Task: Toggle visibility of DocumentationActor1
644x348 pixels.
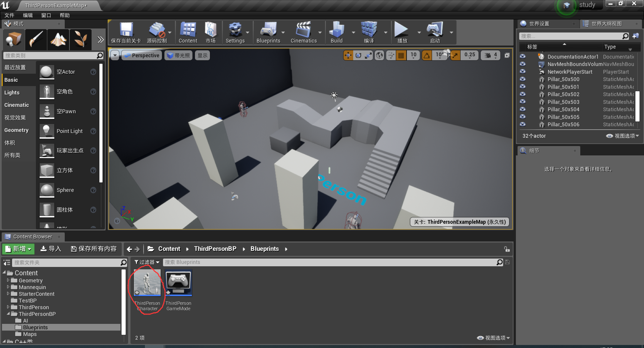Action: tap(523, 56)
